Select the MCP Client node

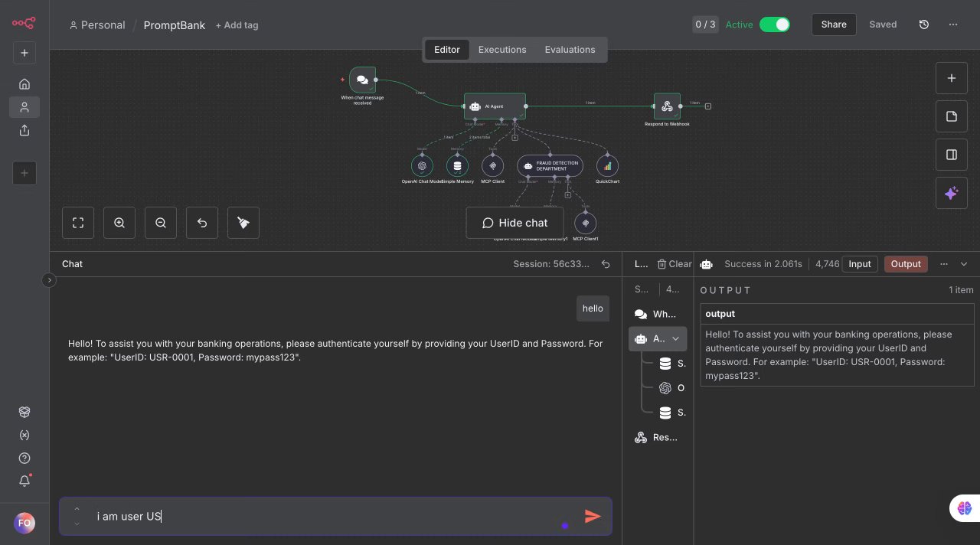(x=492, y=165)
